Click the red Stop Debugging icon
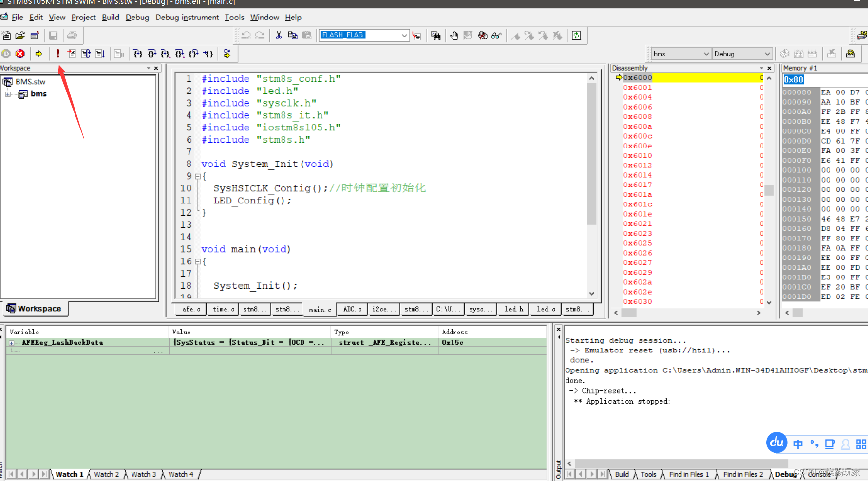The image size is (868, 481). pyautogui.click(x=20, y=54)
